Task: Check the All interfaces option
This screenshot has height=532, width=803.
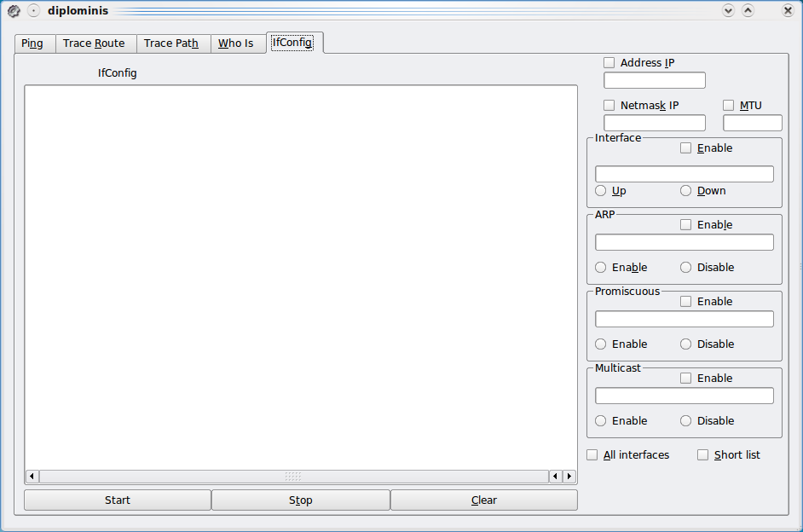Action: [592, 455]
